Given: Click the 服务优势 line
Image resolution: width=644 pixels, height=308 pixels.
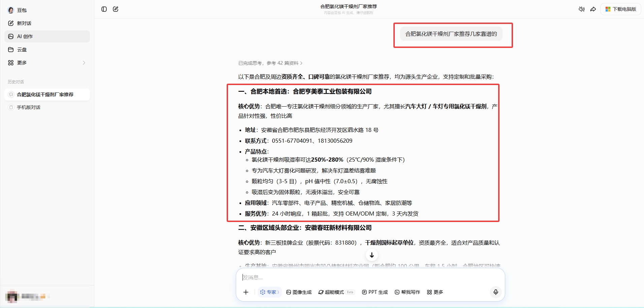Looking at the screenshot, I should (331, 214).
